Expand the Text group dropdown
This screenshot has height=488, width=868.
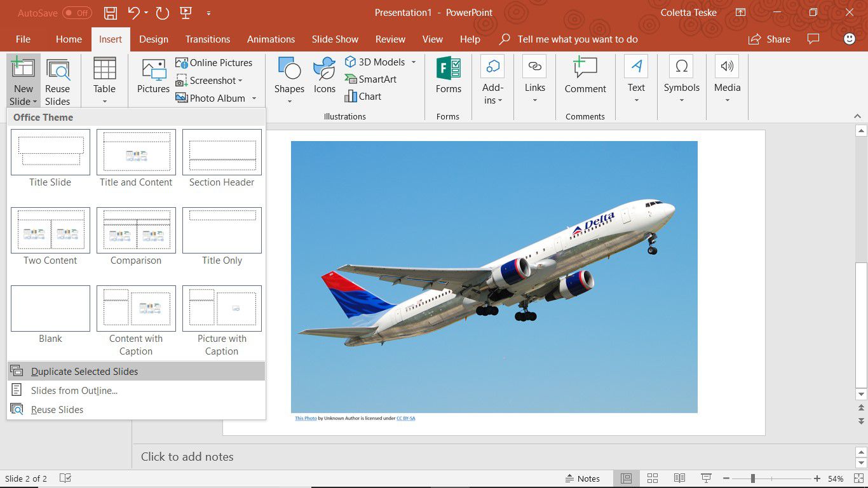[636, 100]
